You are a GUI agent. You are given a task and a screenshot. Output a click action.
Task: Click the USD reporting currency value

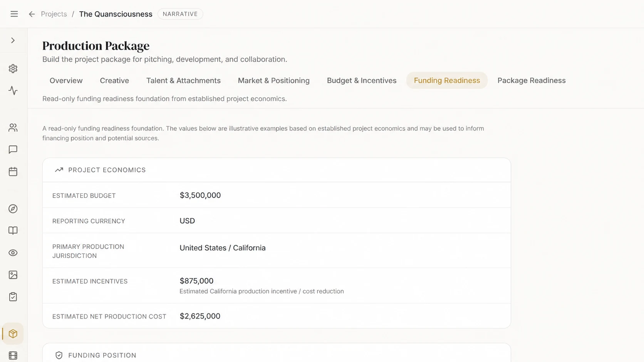[x=187, y=221]
